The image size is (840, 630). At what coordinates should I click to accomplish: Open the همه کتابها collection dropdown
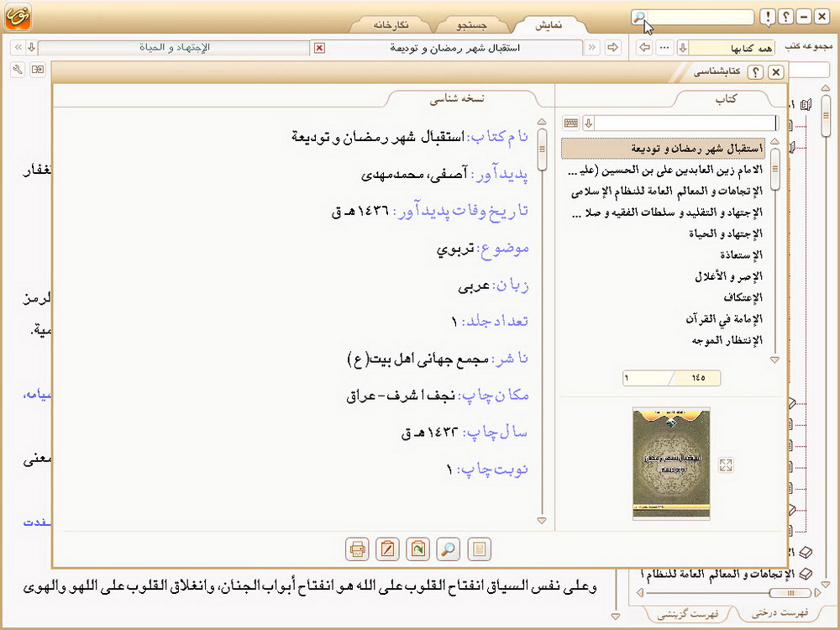[x=682, y=48]
